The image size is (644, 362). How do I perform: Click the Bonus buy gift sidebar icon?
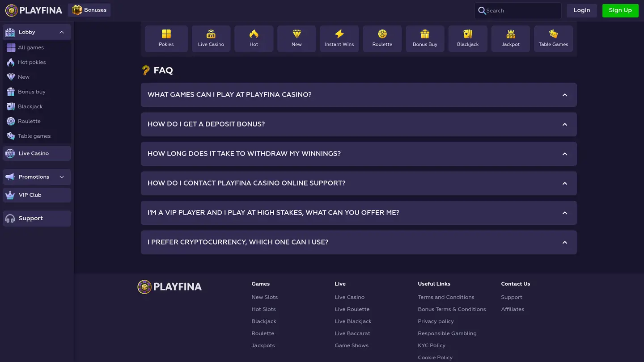[x=11, y=92]
